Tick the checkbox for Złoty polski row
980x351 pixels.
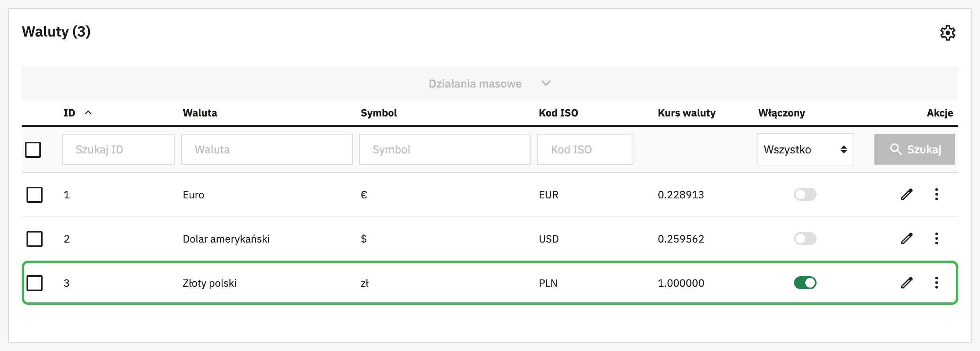coord(35,283)
